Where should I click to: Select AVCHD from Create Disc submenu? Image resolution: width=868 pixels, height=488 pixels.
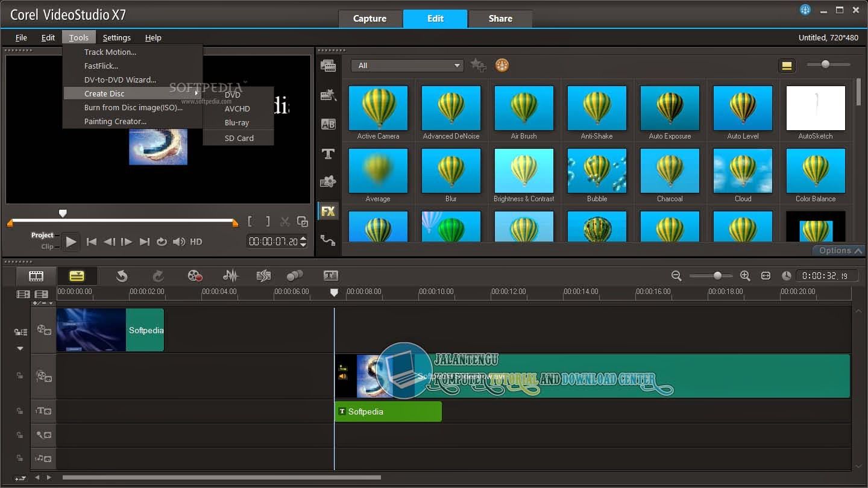(x=238, y=108)
